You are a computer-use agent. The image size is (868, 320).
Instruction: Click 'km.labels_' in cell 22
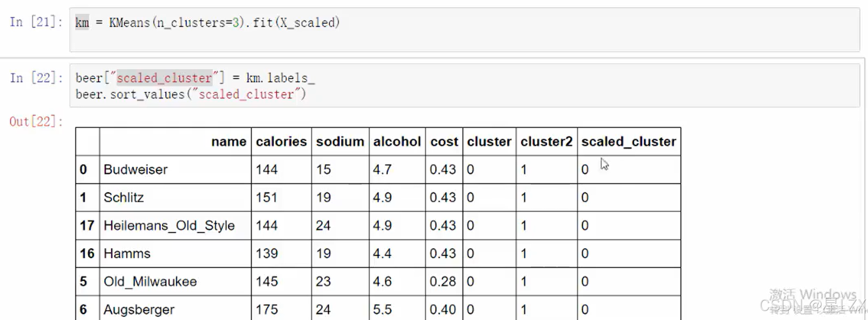point(280,78)
